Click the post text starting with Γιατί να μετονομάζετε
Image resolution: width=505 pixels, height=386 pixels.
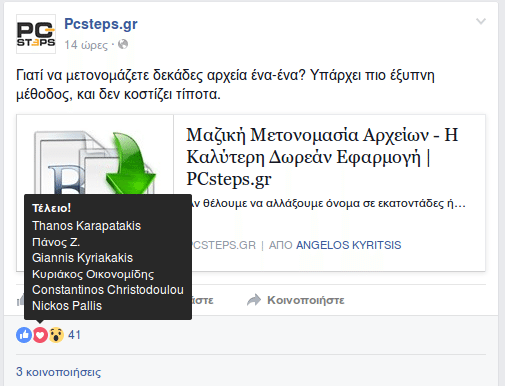[225, 85]
